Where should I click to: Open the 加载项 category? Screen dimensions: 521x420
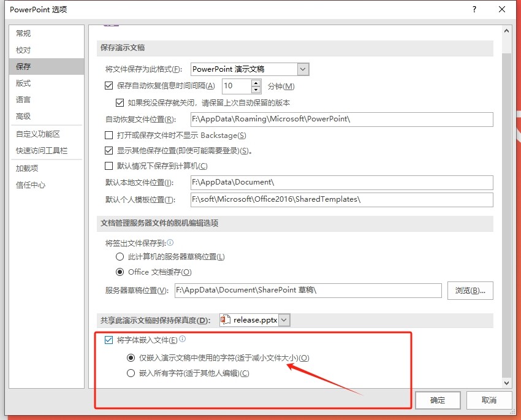[x=47, y=168]
